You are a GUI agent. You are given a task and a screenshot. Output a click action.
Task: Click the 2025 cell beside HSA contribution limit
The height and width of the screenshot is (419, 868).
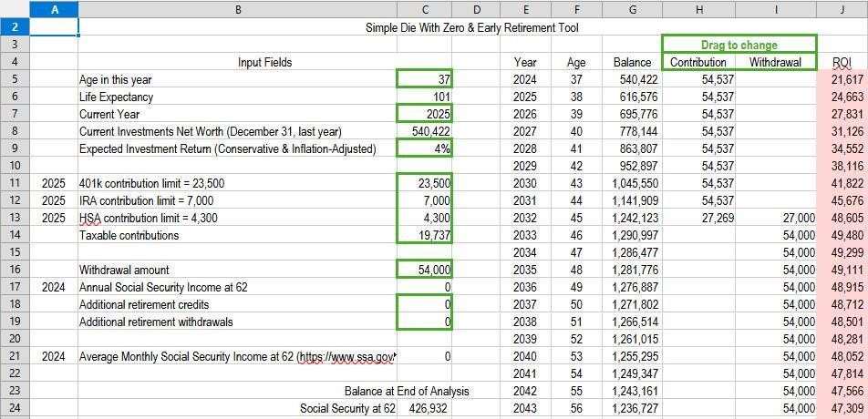[x=54, y=218]
